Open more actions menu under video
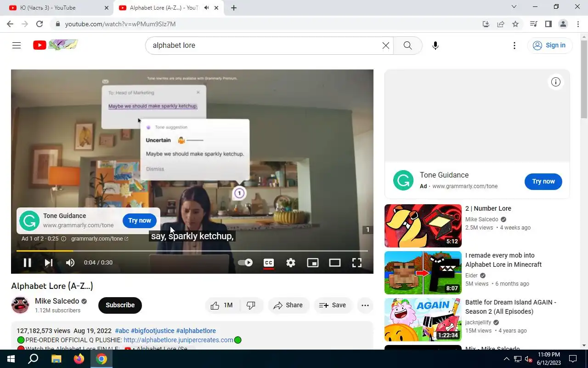This screenshot has width=588, height=368. click(x=365, y=305)
